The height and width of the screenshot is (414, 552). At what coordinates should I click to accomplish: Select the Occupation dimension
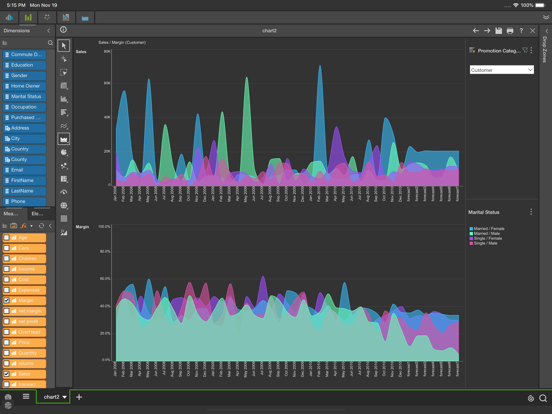(x=24, y=107)
